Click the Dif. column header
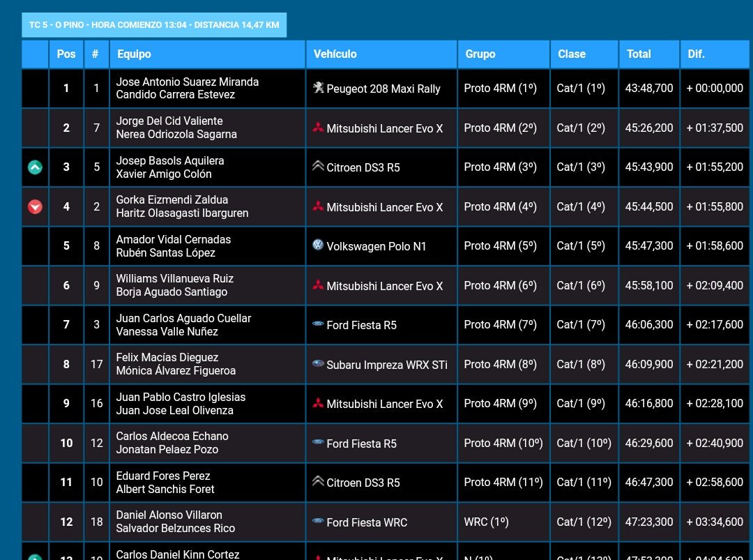Screen dimensions: 753x560 point(715,54)
